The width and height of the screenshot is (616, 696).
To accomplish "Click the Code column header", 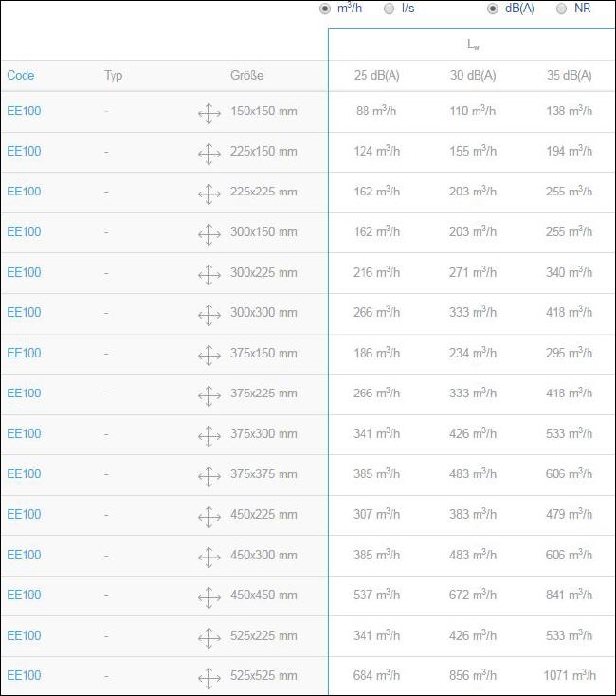I will pos(21,75).
